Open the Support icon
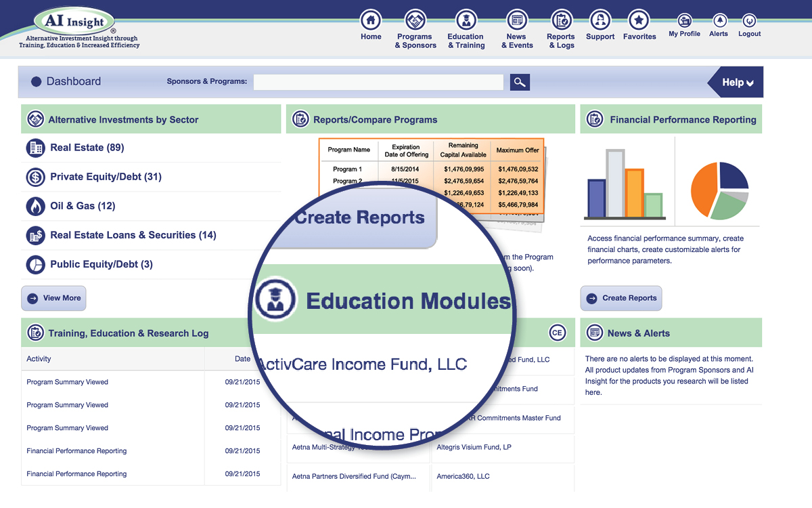Viewport: 812px width, 508px height. pyautogui.click(x=600, y=20)
